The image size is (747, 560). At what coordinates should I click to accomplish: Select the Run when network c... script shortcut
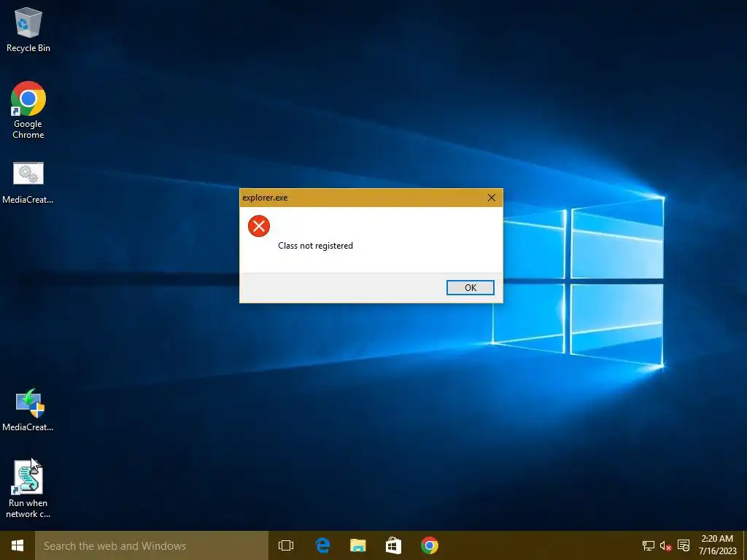pos(28,489)
